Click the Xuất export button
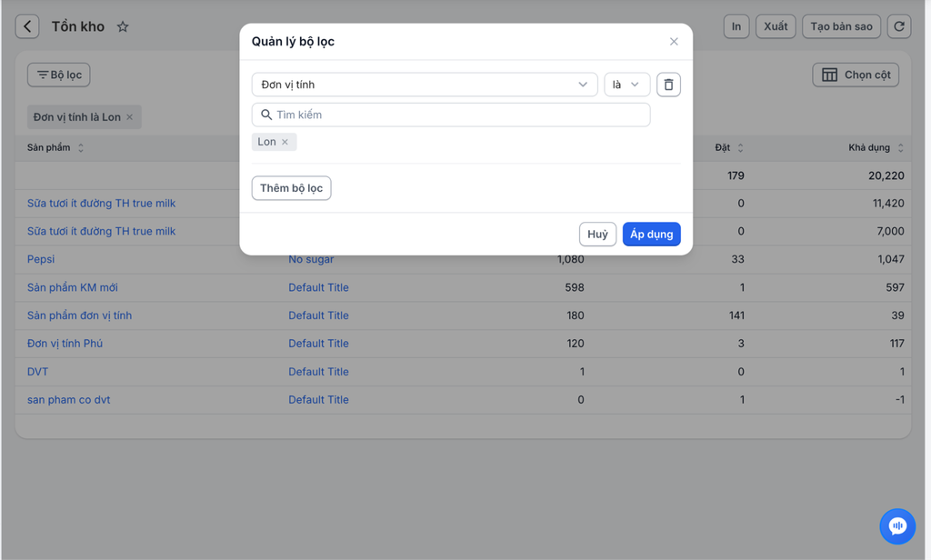 pos(776,26)
